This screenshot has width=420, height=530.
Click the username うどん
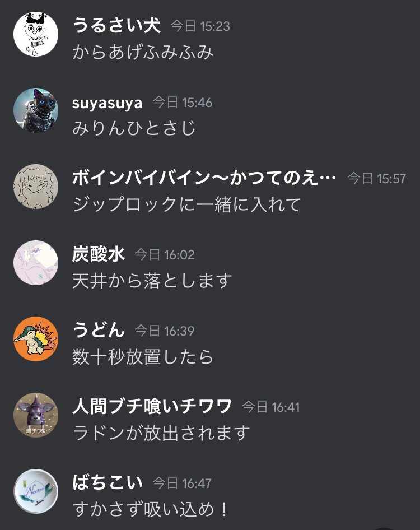tap(99, 330)
